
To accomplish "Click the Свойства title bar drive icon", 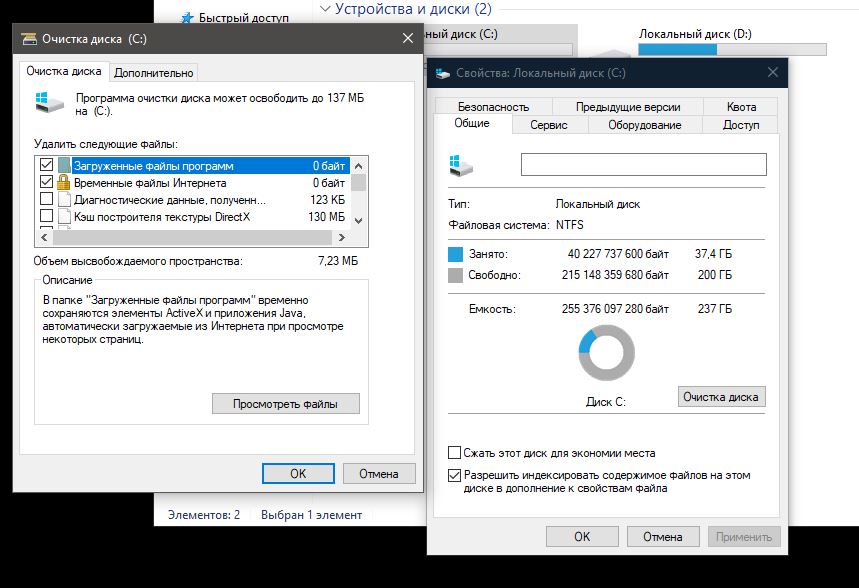I will tap(443, 73).
